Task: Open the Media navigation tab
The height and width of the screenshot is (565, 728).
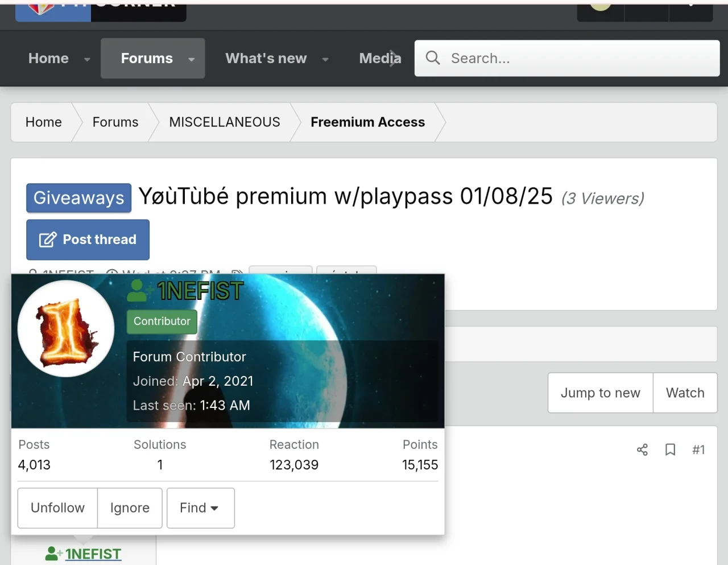Action: point(380,58)
